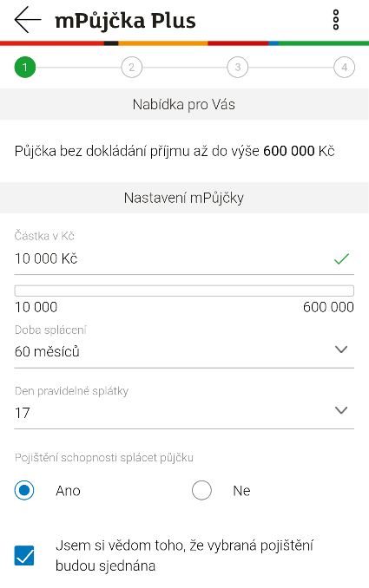369x588 pixels.
Task: Expand Doba splácení dropdown arrow
Action: 341,350
